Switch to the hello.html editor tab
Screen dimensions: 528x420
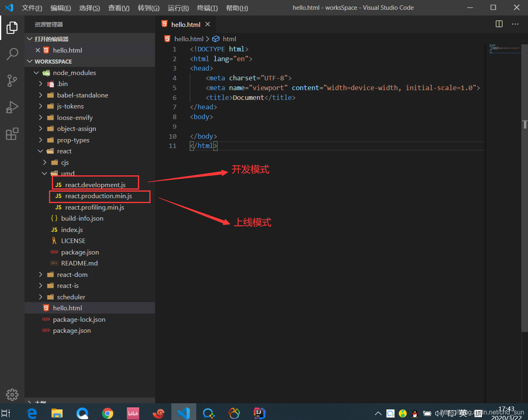point(186,24)
